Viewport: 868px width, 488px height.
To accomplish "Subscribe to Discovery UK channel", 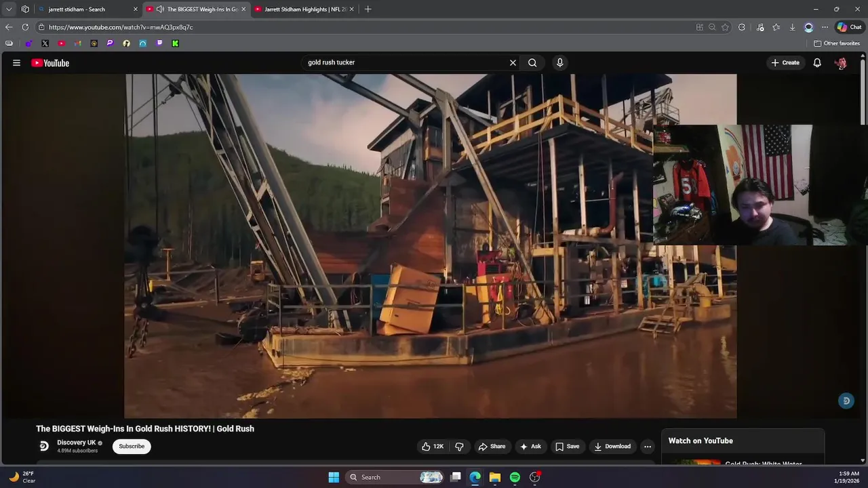I will (132, 446).
